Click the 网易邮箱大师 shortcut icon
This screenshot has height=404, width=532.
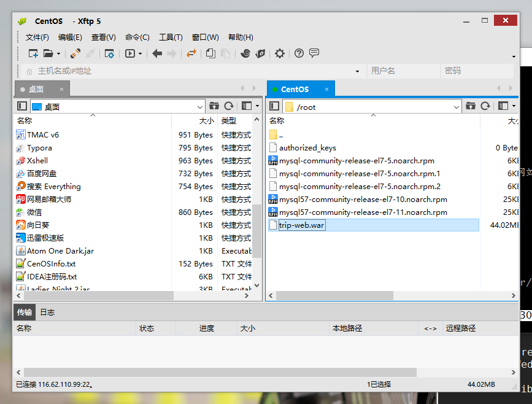click(x=21, y=200)
